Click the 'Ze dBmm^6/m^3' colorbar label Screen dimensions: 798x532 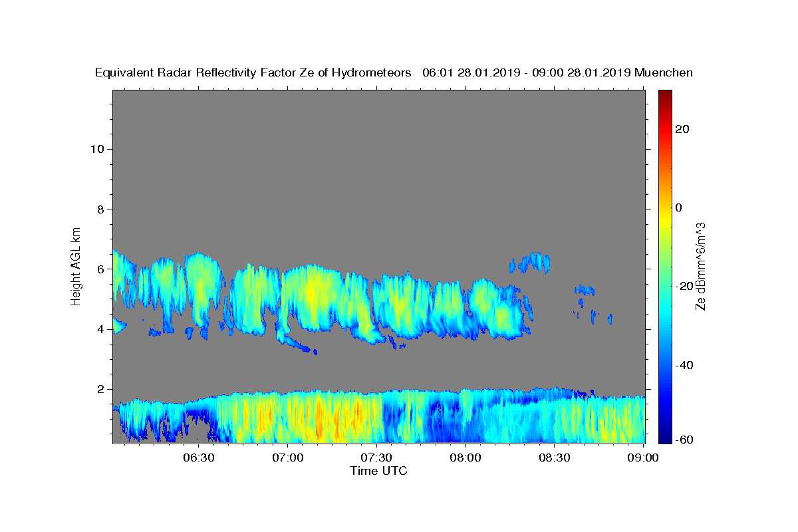700,266
